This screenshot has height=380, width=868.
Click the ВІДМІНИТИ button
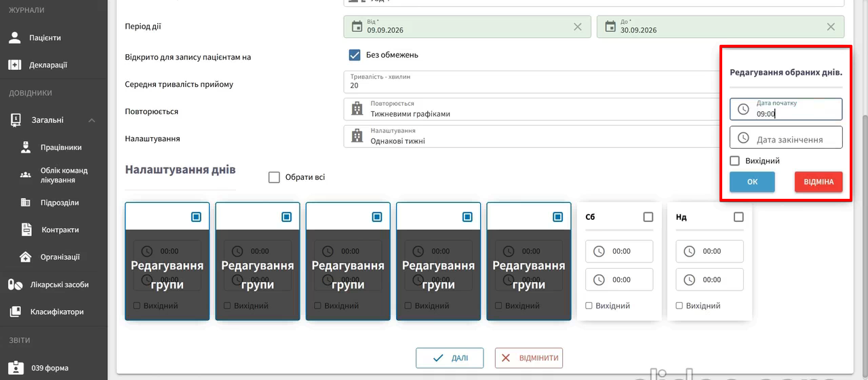coord(529,358)
